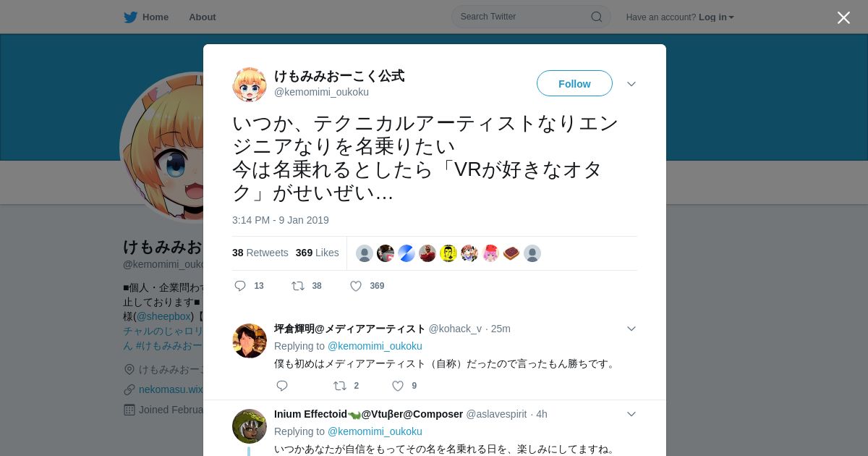868x456 pixels.
Task: Expand options chevron on aslavespirit's reply
Action: tap(631, 414)
